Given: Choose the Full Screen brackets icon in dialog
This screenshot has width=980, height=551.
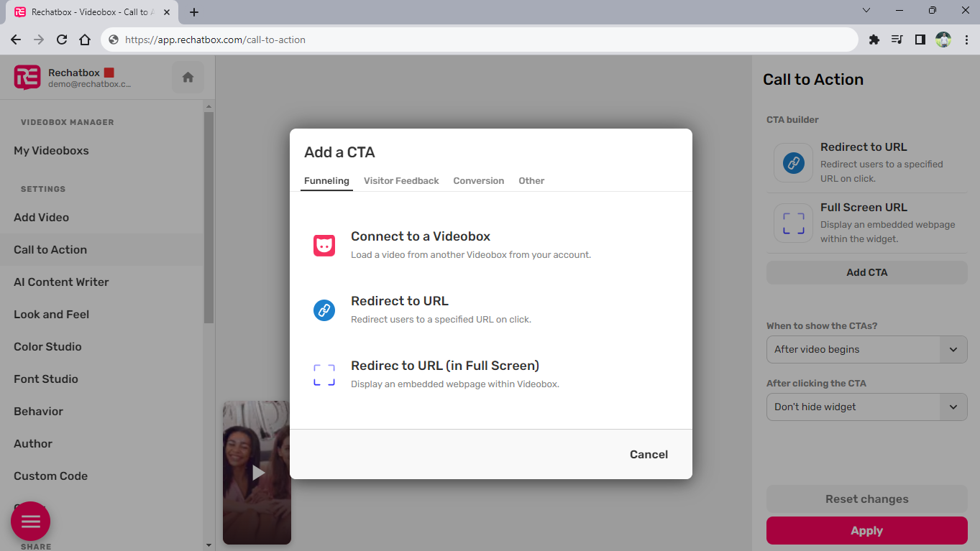Looking at the screenshot, I should [324, 374].
